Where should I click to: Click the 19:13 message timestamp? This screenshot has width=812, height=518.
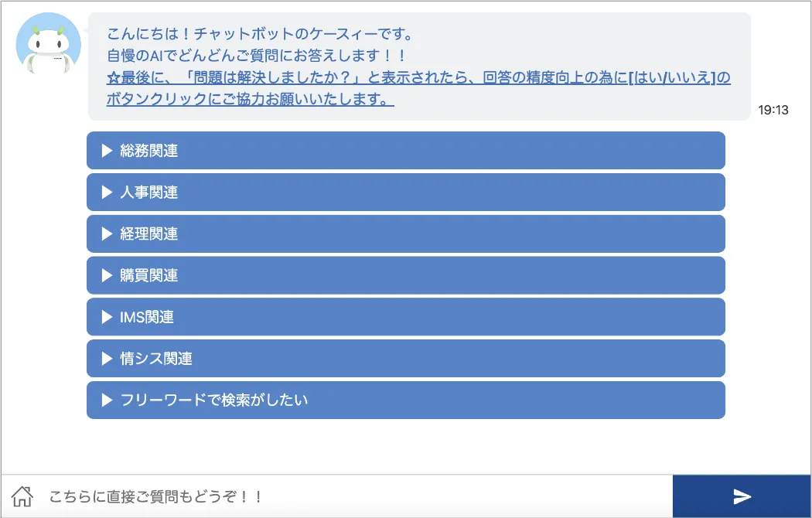pos(773,110)
